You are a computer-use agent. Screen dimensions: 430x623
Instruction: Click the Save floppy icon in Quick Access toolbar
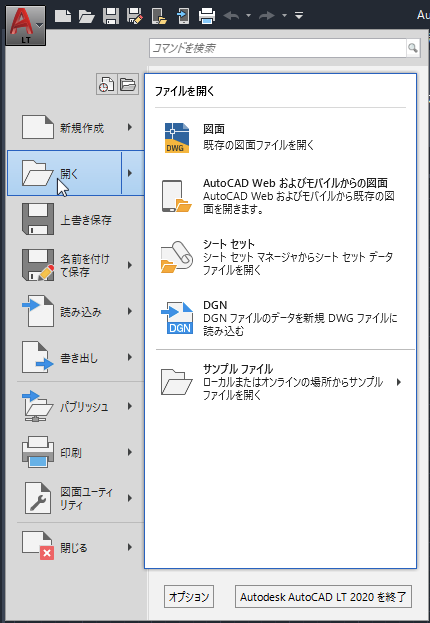coord(111,16)
